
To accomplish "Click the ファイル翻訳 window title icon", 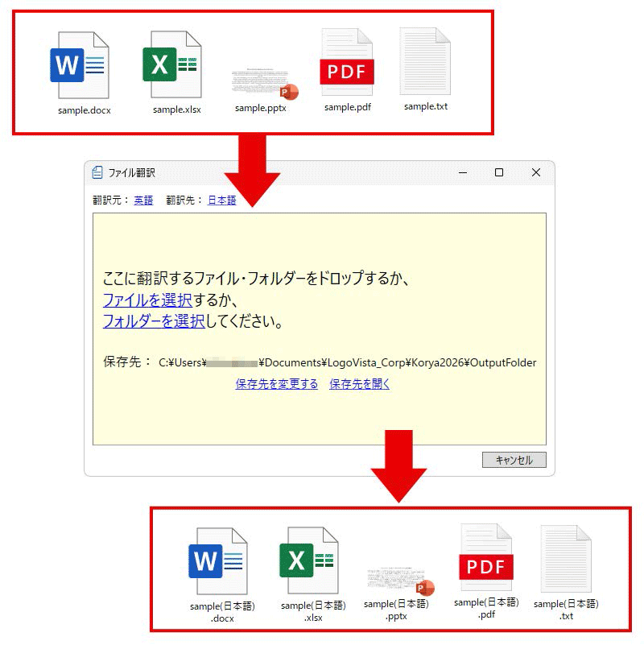I will click(x=97, y=172).
